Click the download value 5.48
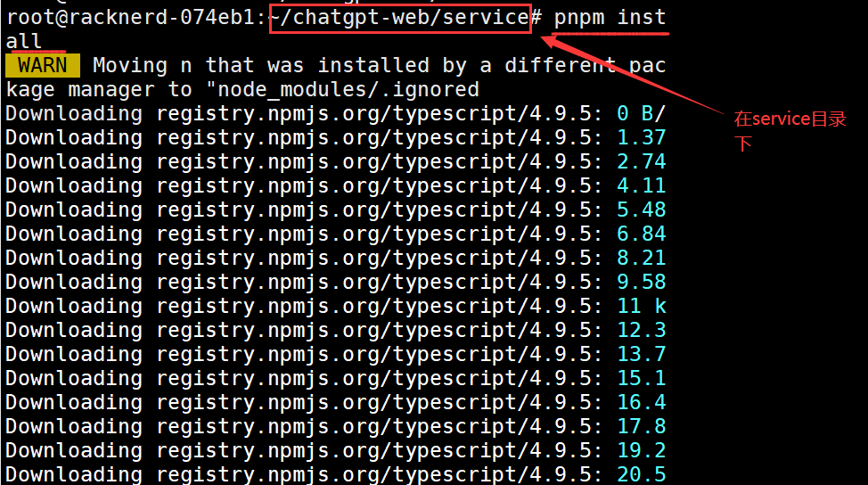 pos(641,210)
